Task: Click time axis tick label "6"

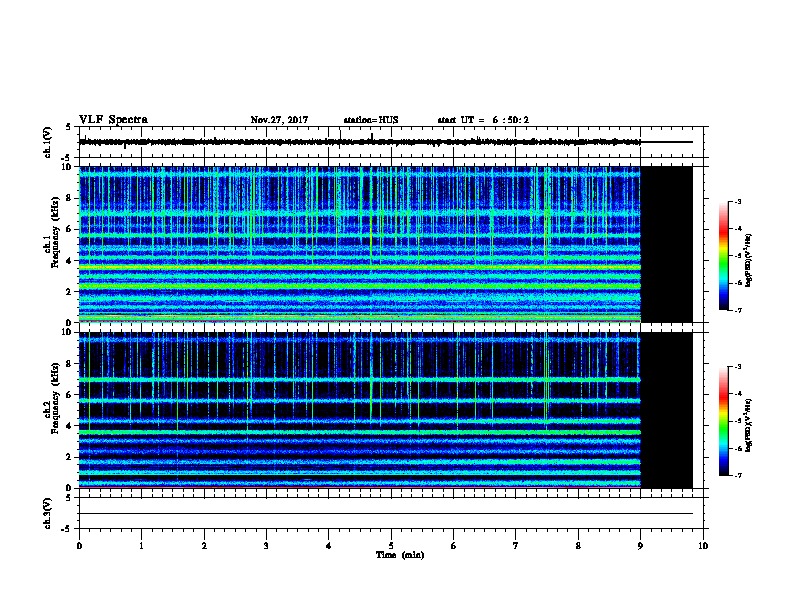Action: [x=453, y=546]
